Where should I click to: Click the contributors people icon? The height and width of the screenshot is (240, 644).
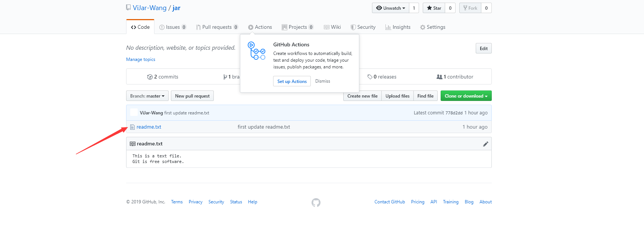[439, 77]
